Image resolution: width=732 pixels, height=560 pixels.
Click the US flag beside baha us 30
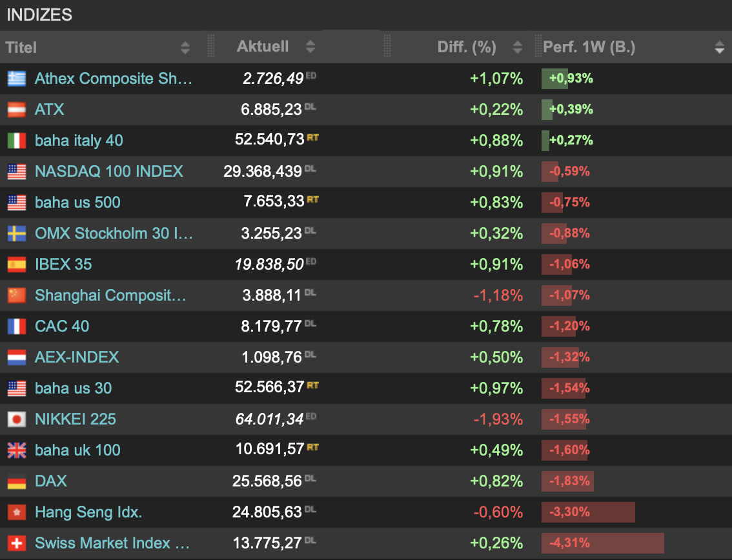click(17, 388)
